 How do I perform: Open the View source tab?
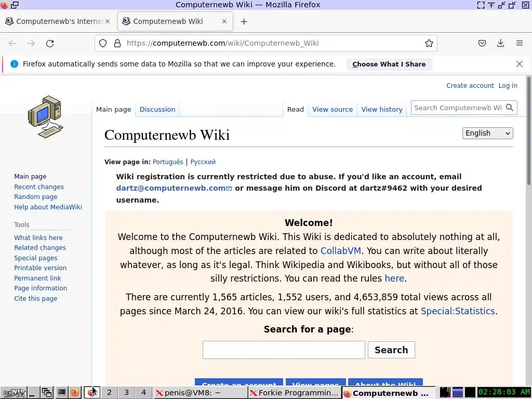click(332, 109)
